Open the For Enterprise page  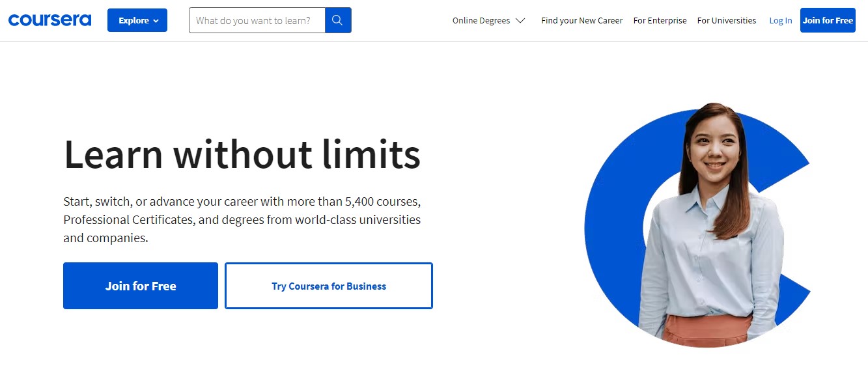tap(660, 20)
